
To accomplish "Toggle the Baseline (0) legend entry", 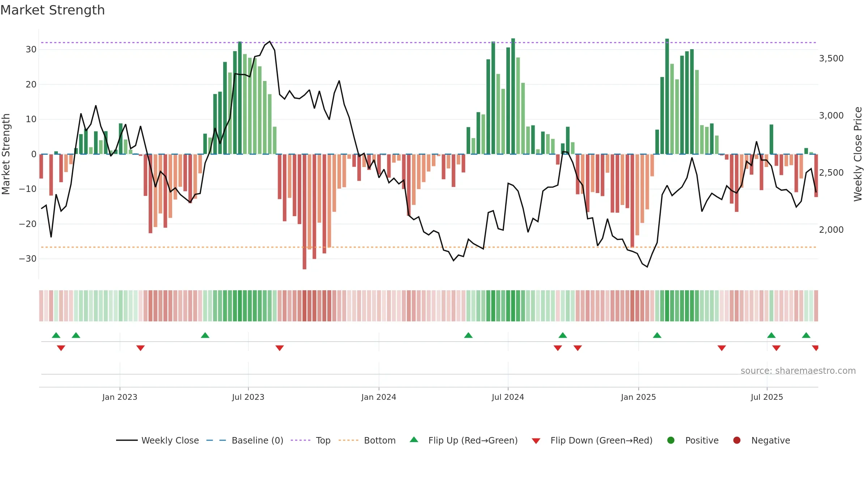I will coord(245,440).
